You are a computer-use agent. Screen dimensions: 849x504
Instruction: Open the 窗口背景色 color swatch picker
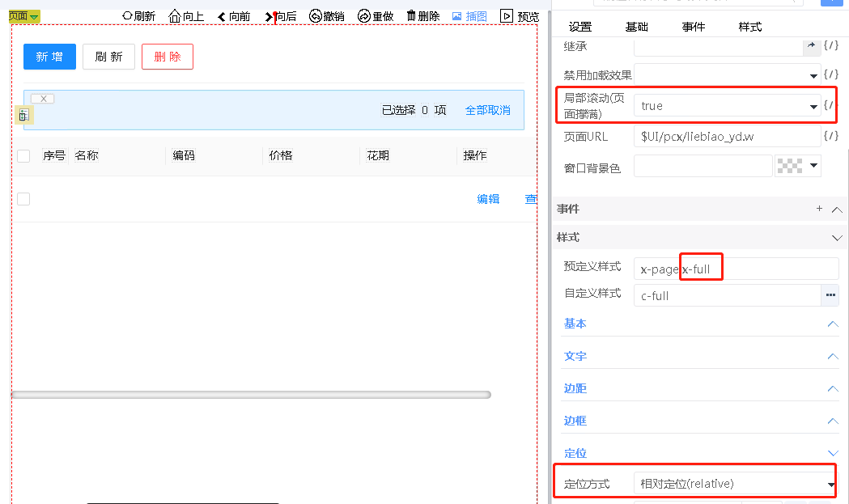click(x=797, y=166)
